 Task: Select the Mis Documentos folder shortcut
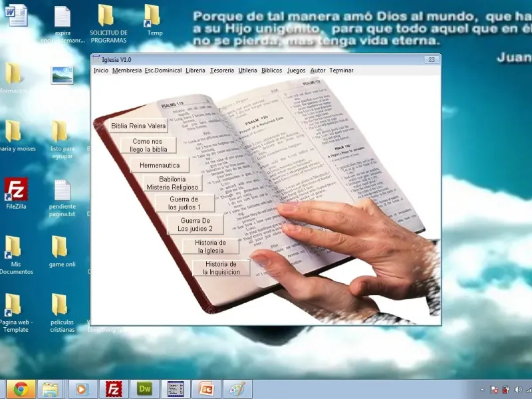coord(15,255)
